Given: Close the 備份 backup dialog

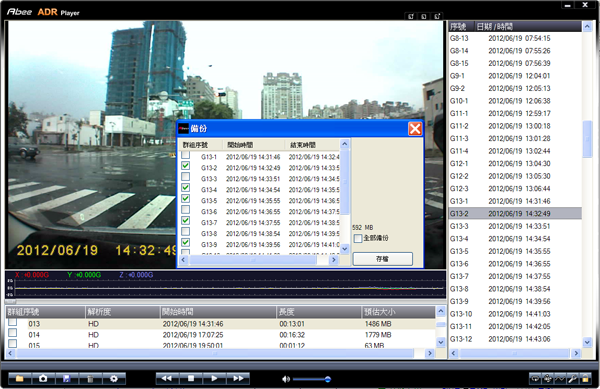Looking at the screenshot, I should pyautogui.click(x=415, y=129).
